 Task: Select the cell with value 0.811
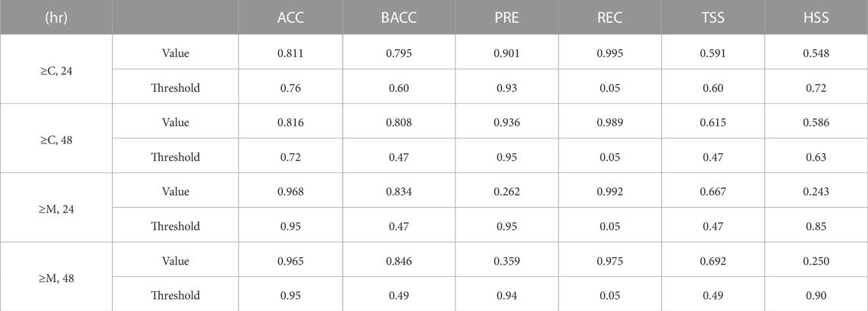292,53
